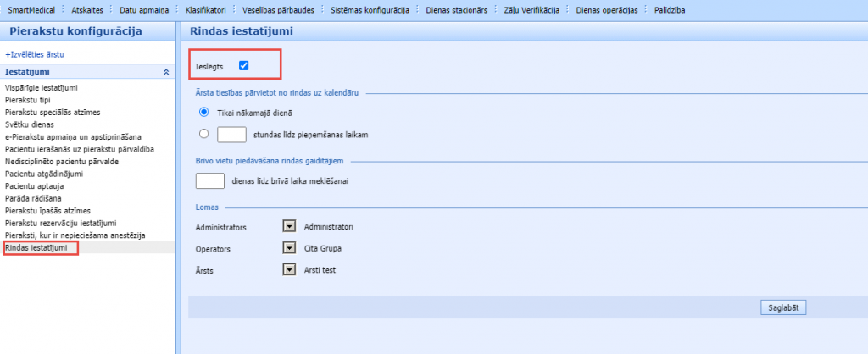Uncheck the Ieslēgts checkbox

[244, 66]
